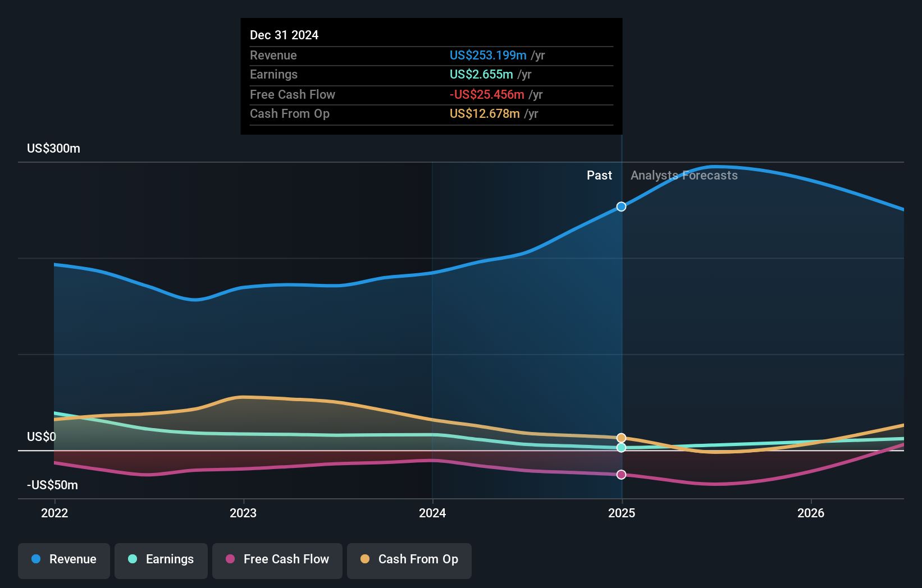Screen dimensions: 922x588
Task: Switch to the Analysts Forecasts section
Action: [x=683, y=175]
